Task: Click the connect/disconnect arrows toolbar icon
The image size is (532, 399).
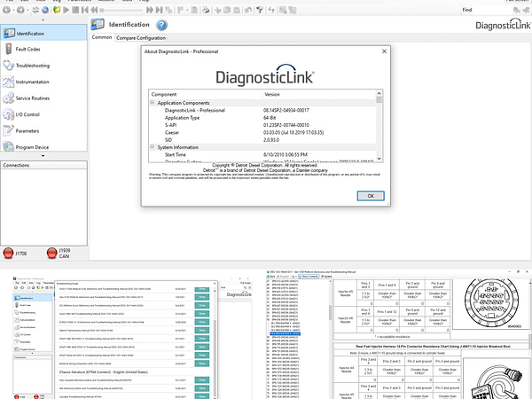Action: (35, 10)
